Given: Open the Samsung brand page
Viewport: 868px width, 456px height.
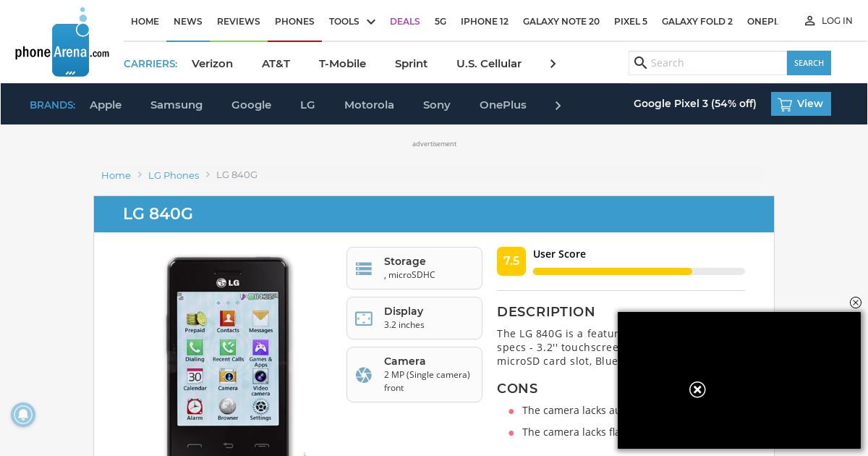Looking at the screenshot, I should (176, 105).
